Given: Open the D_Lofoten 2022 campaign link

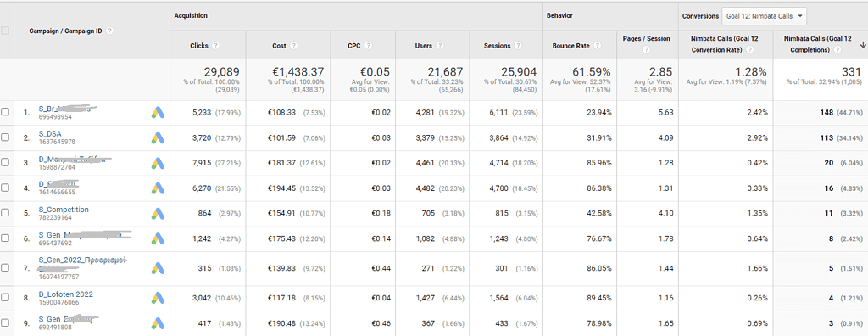Looking at the screenshot, I should tap(66, 294).
